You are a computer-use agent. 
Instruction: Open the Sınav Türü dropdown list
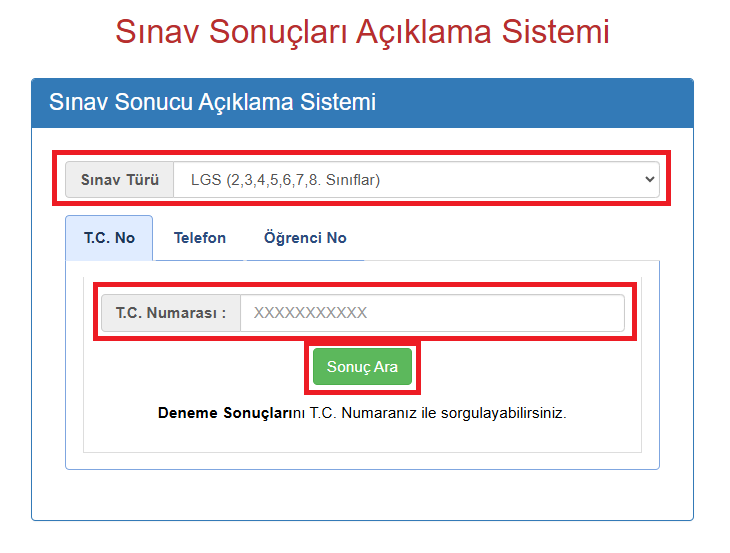415,180
